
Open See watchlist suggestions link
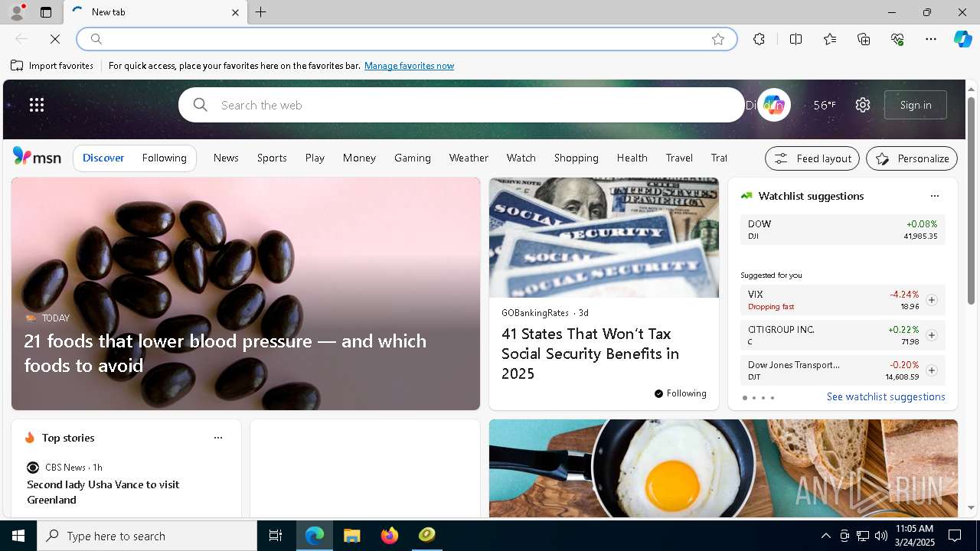click(x=886, y=396)
